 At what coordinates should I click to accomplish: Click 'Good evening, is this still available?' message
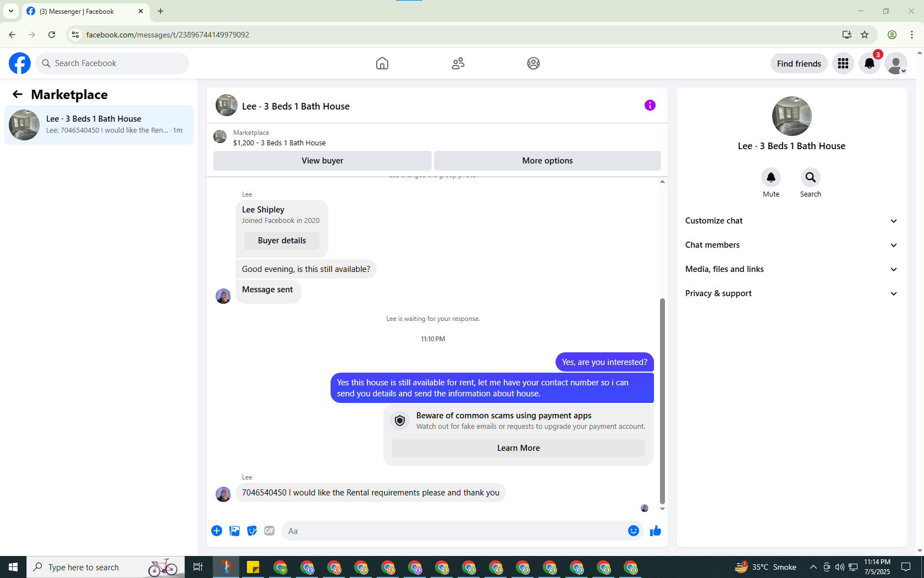pyautogui.click(x=306, y=269)
